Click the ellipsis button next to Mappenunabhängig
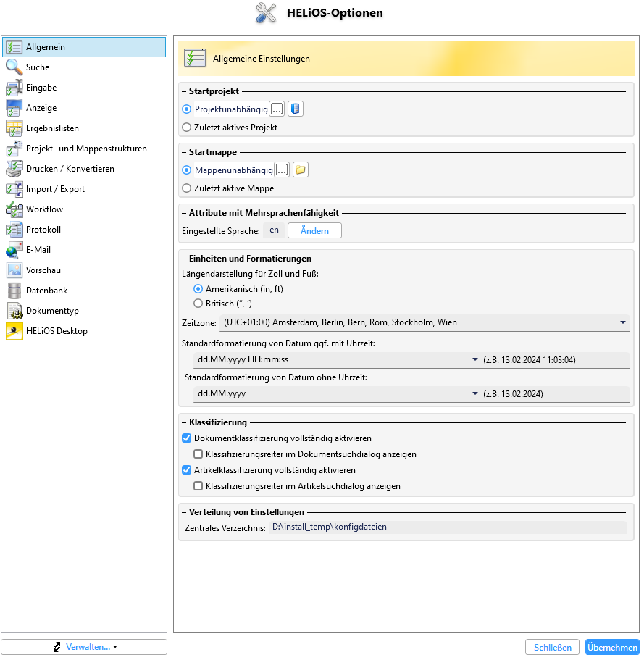Screen dimensions: 644x660 coord(282,170)
